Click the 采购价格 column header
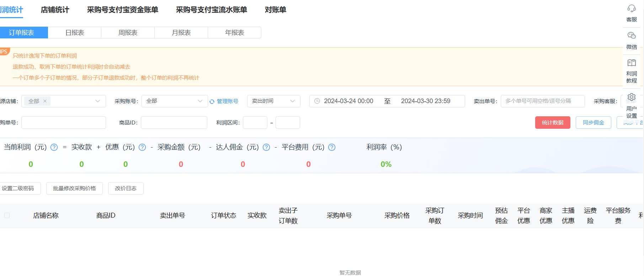The image size is (644, 276). pos(397,216)
